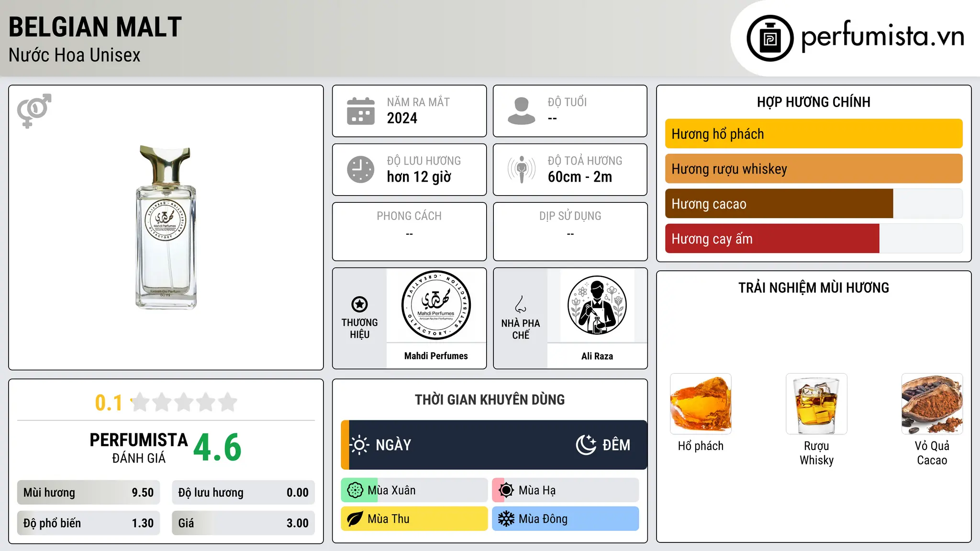The width and height of the screenshot is (980, 551).
Task: Click the Rượu Whisky note label
Action: [816, 453]
